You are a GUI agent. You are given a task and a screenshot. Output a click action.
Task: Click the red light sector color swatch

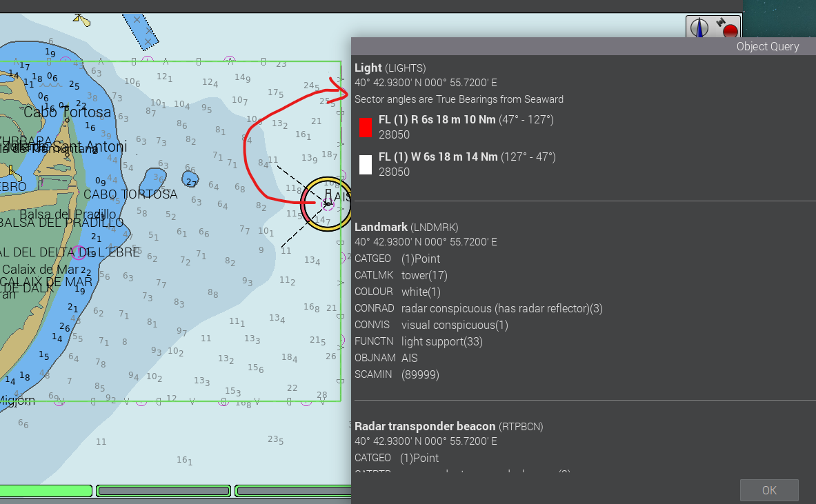point(366,128)
